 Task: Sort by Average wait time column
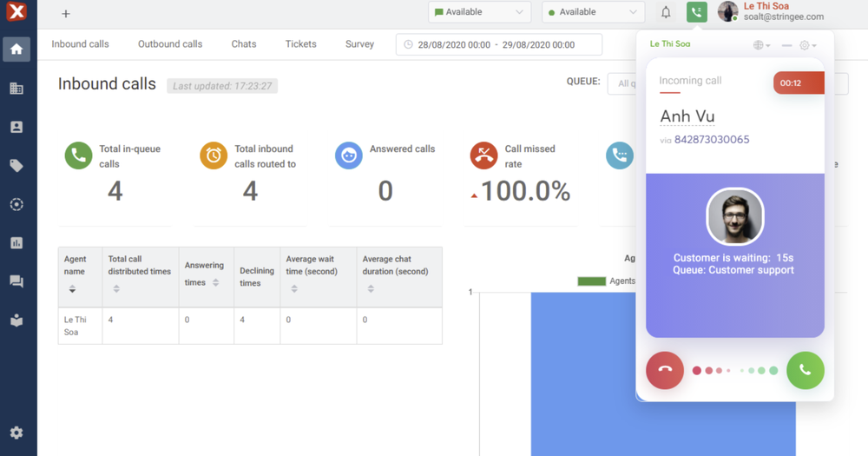click(x=294, y=288)
